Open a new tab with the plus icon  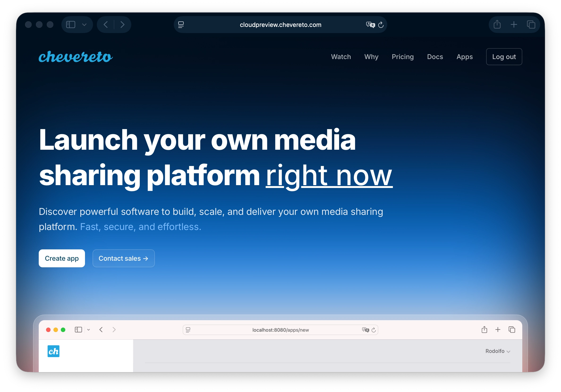[x=514, y=24]
